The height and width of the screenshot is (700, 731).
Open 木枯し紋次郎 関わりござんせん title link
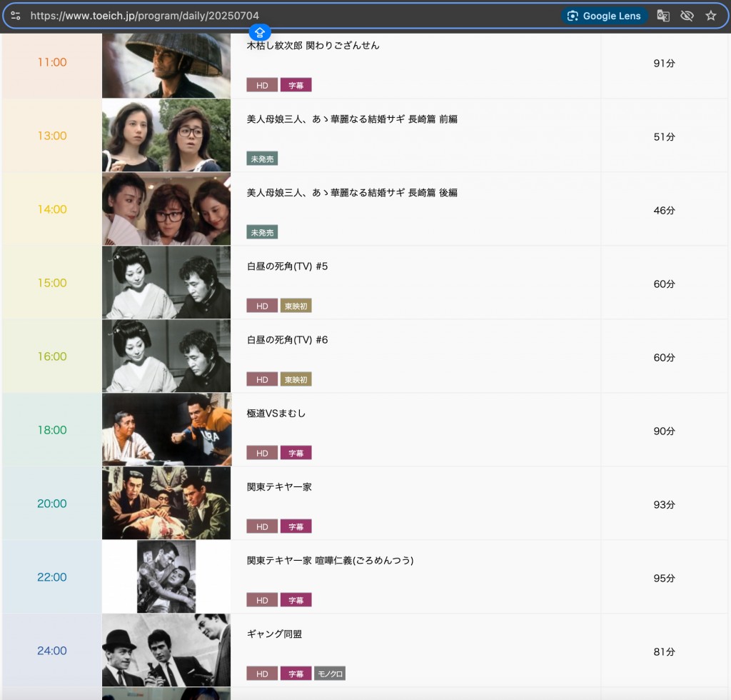[x=313, y=46]
